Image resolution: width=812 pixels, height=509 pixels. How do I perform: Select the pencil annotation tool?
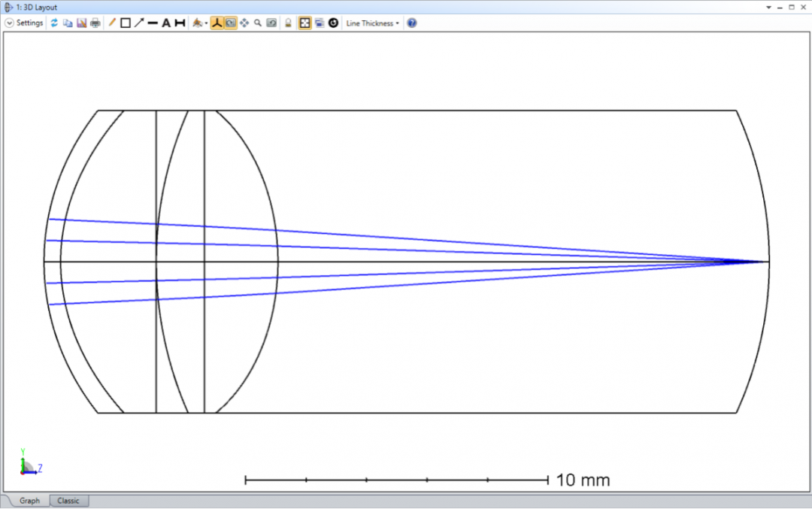[111, 23]
